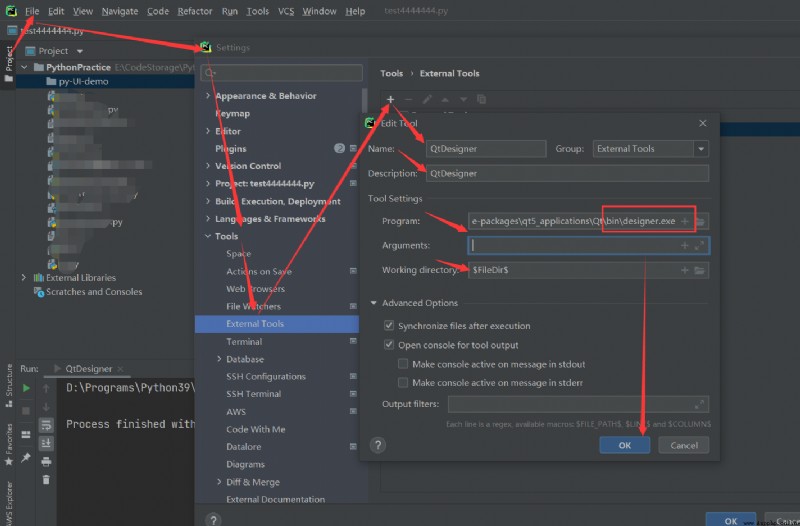The image size is (800, 526).
Task: Toggle Synchronize files after execution
Action: [x=389, y=325]
